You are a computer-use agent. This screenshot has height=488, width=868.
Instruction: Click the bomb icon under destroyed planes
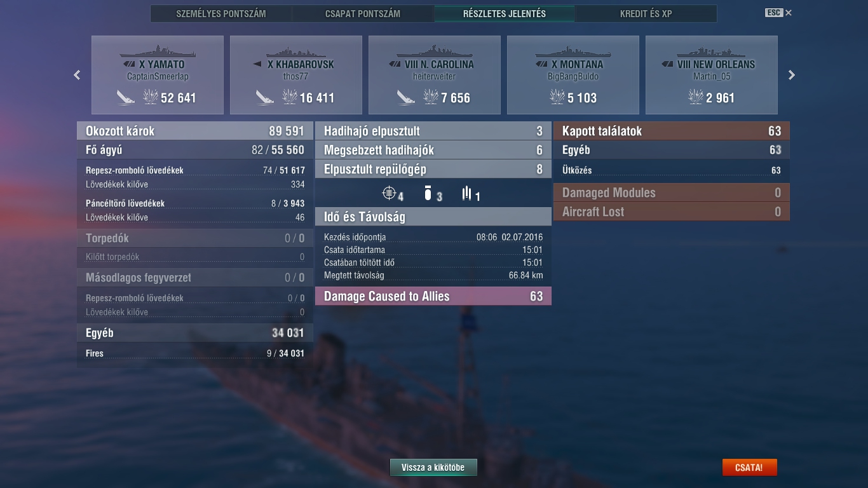428,193
